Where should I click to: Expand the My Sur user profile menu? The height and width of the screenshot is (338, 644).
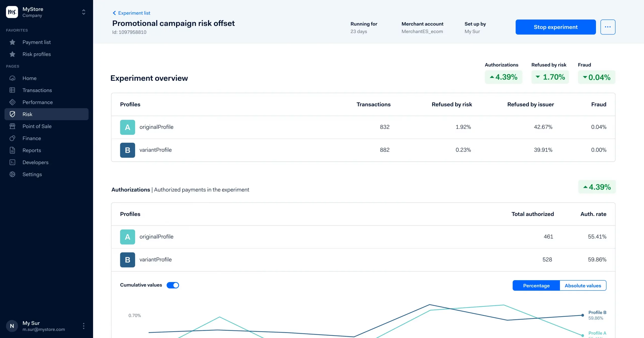pyautogui.click(x=84, y=326)
